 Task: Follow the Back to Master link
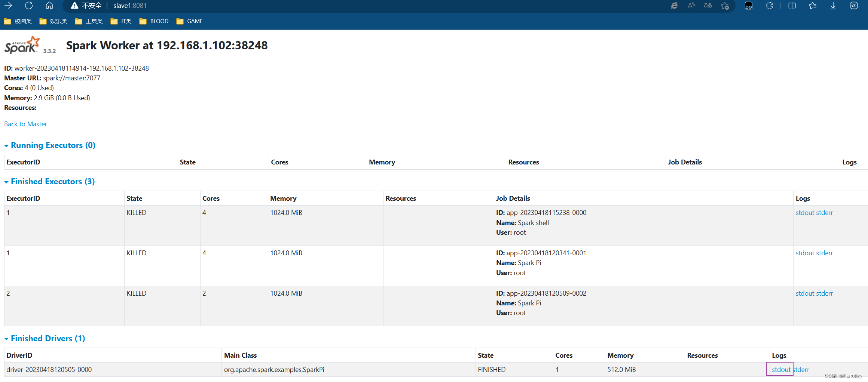(25, 124)
